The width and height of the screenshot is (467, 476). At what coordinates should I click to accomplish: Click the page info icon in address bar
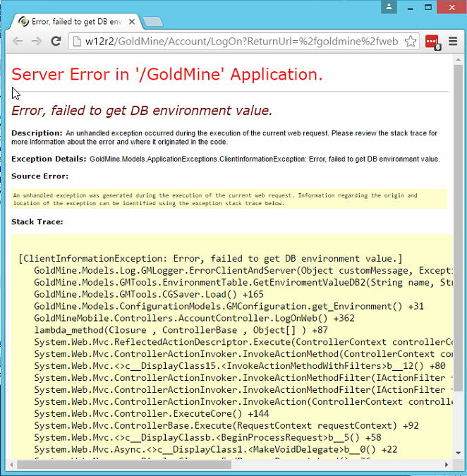coord(78,42)
